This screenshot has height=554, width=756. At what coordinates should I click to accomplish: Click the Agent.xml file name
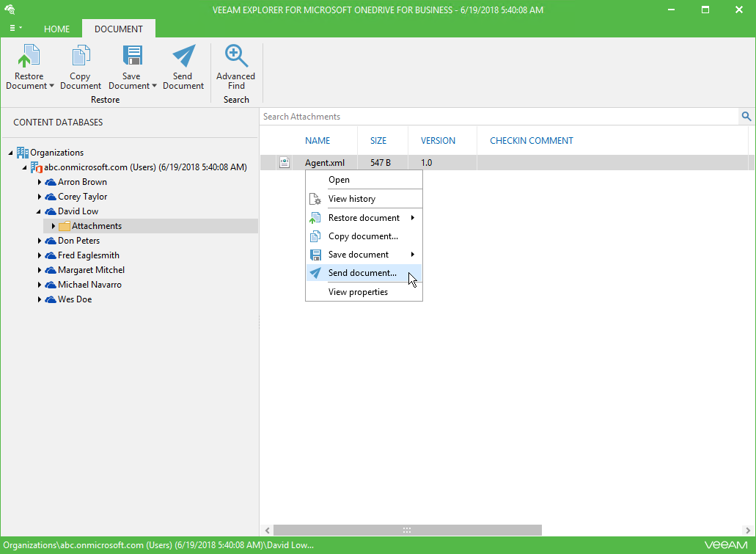pyautogui.click(x=325, y=163)
